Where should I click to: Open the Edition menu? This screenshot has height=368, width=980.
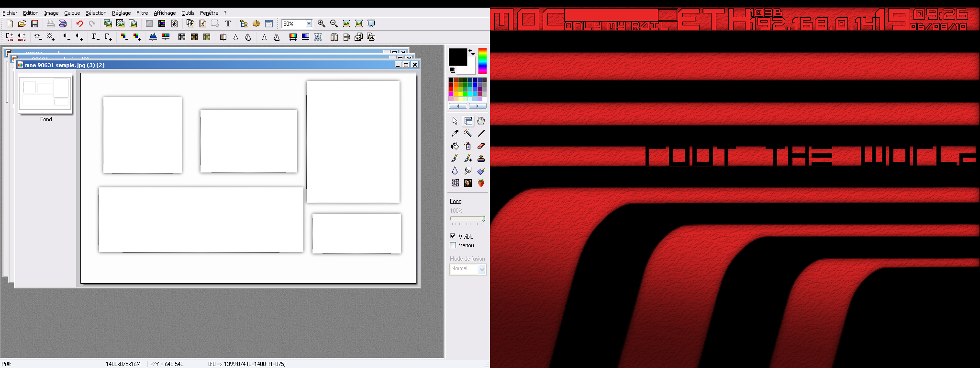tap(31, 13)
